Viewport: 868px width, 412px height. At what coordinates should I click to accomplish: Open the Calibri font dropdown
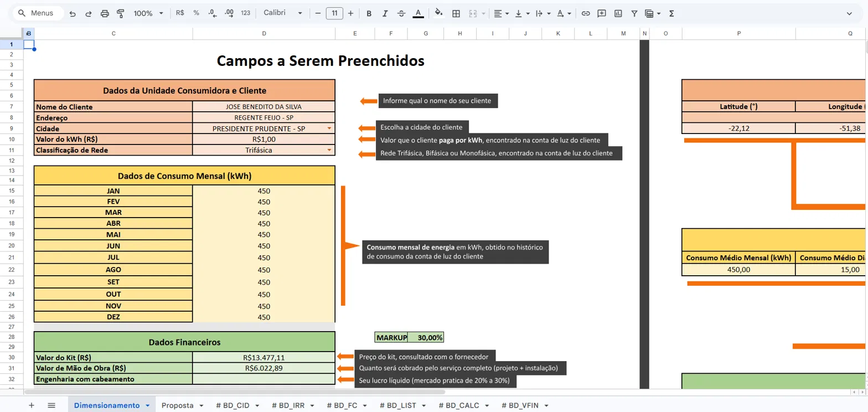click(283, 13)
